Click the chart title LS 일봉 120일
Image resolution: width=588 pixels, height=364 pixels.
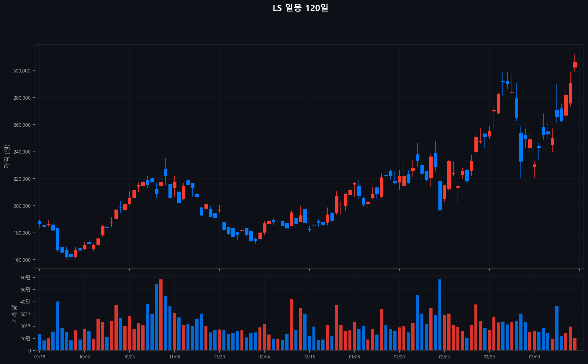300,8
